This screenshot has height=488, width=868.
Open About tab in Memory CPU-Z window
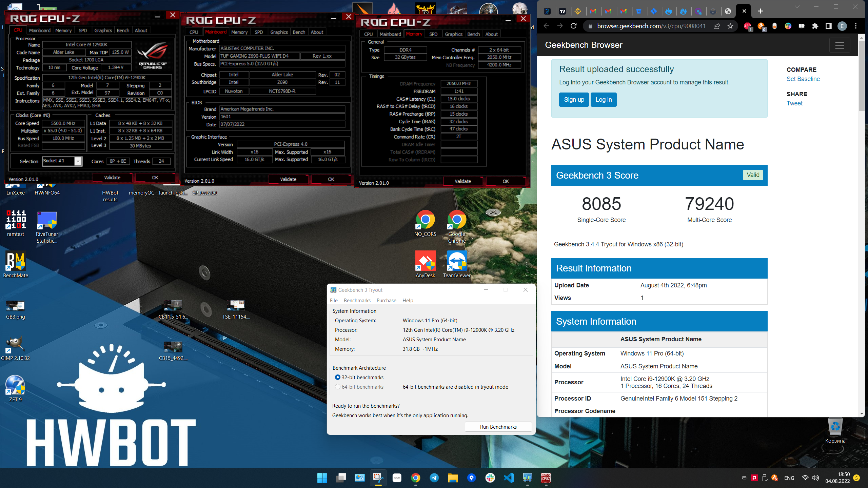pos(491,34)
